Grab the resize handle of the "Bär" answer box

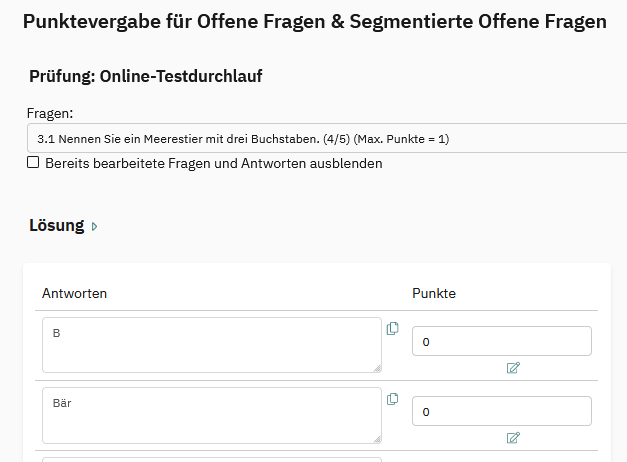pyautogui.click(x=376, y=437)
